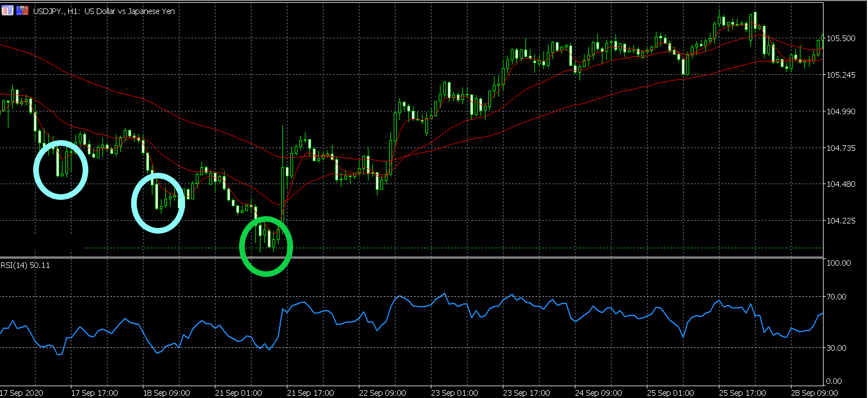868x398 pixels.
Task: Click the 104.480 price axis label
Action: pyautogui.click(x=842, y=184)
